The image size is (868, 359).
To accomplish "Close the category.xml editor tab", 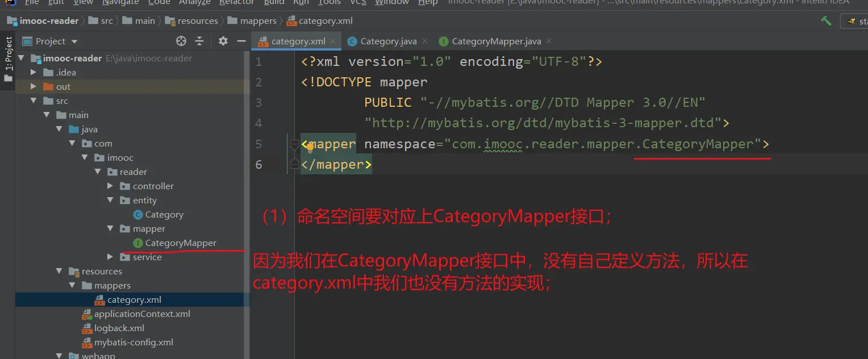I will pos(333,41).
